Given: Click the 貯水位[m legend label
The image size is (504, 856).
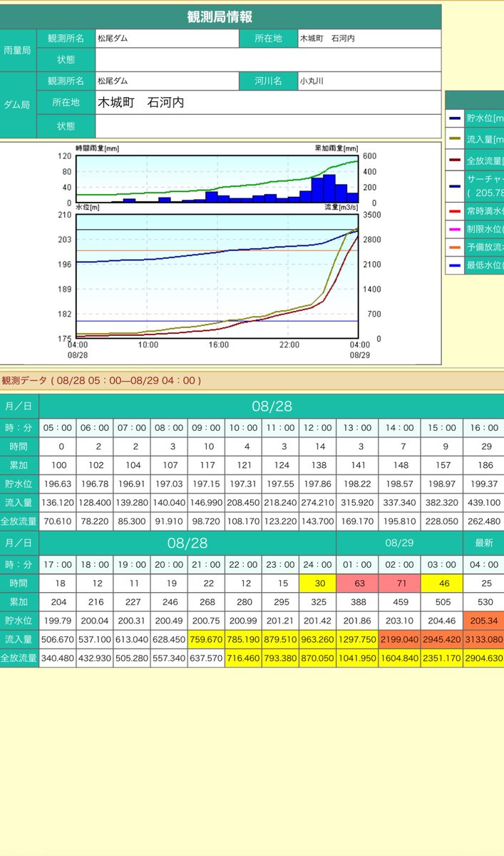Looking at the screenshot, I should pos(485,118).
